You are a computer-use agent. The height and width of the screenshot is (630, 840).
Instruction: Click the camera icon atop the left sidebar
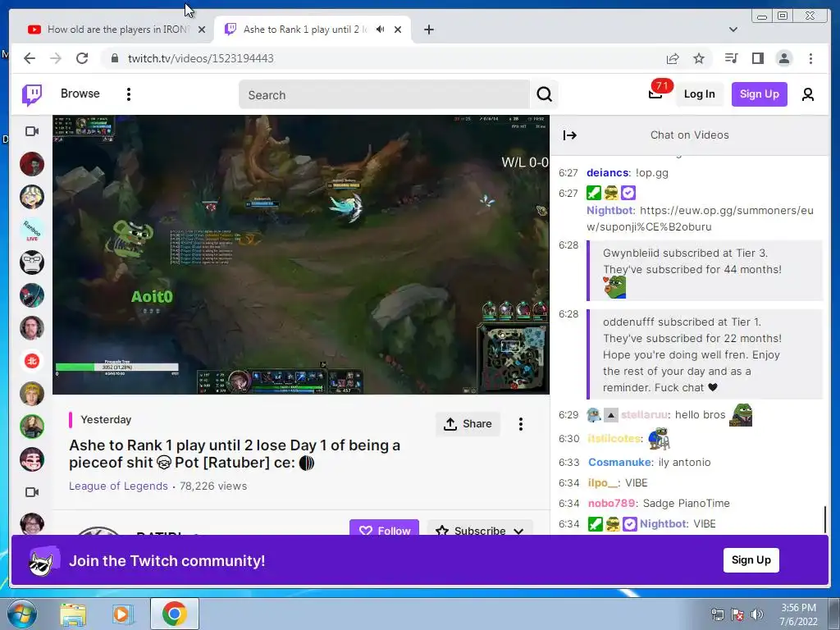tap(32, 131)
